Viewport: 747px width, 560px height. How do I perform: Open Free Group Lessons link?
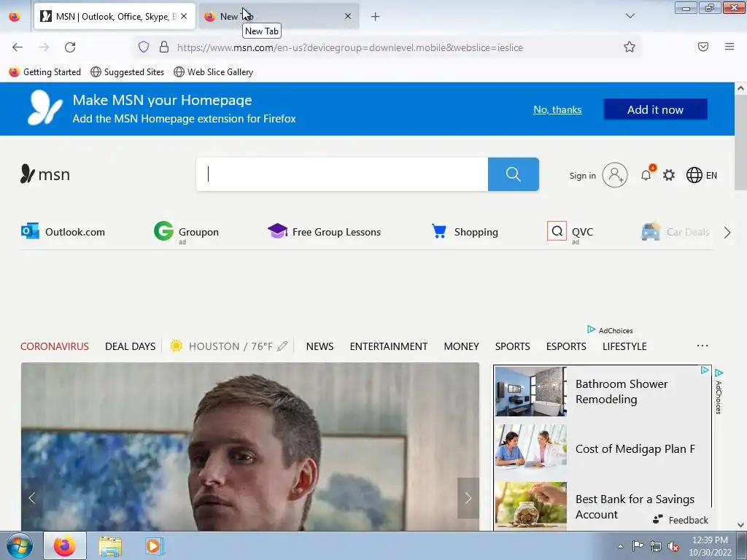click(x=325, y=232)
